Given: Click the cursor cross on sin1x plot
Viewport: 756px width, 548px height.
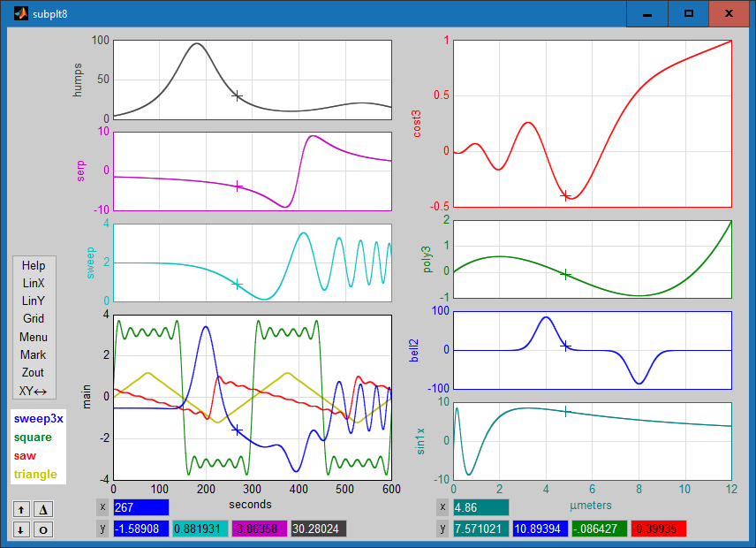Looking at the screenshot, I should coord(566,412).
